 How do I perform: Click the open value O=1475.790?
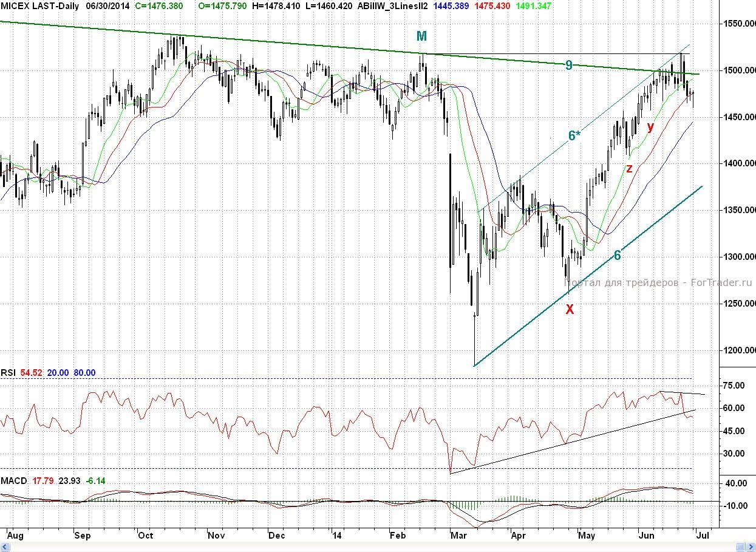pyautogui.click(x=223, y=5)
